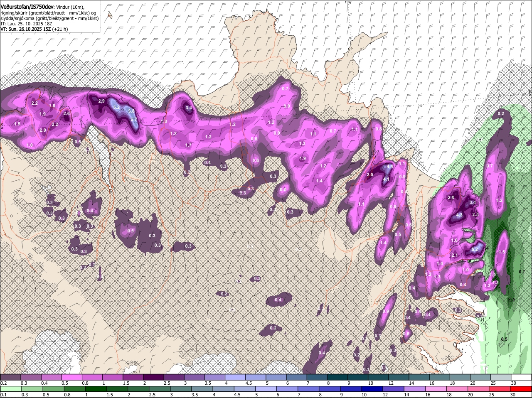Click the black 1.0 value in the green rain area
The image size is (532, 398).
click(512, 300)
